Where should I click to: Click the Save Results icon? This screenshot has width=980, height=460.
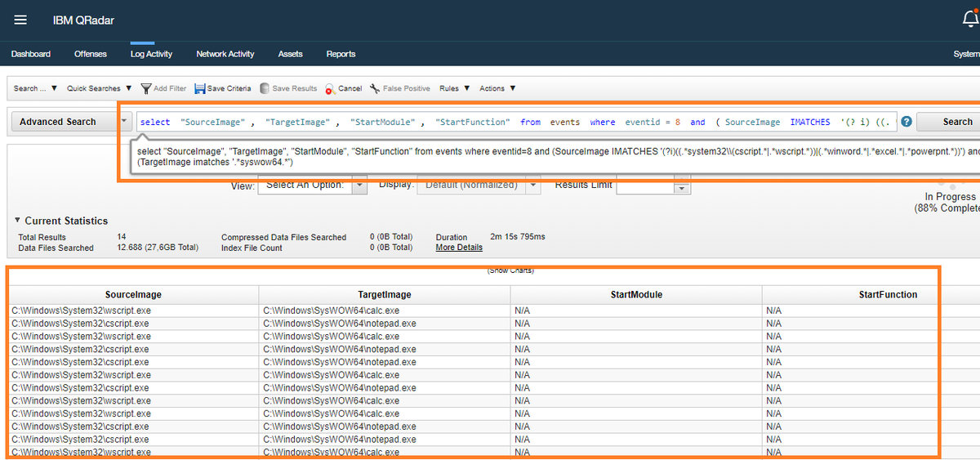[265, 88]
